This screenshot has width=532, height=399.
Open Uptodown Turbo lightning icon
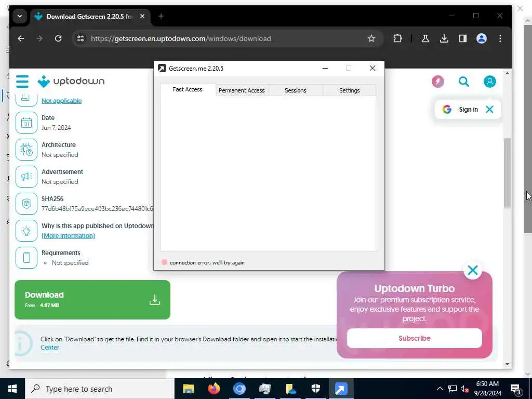click(437, 82)
